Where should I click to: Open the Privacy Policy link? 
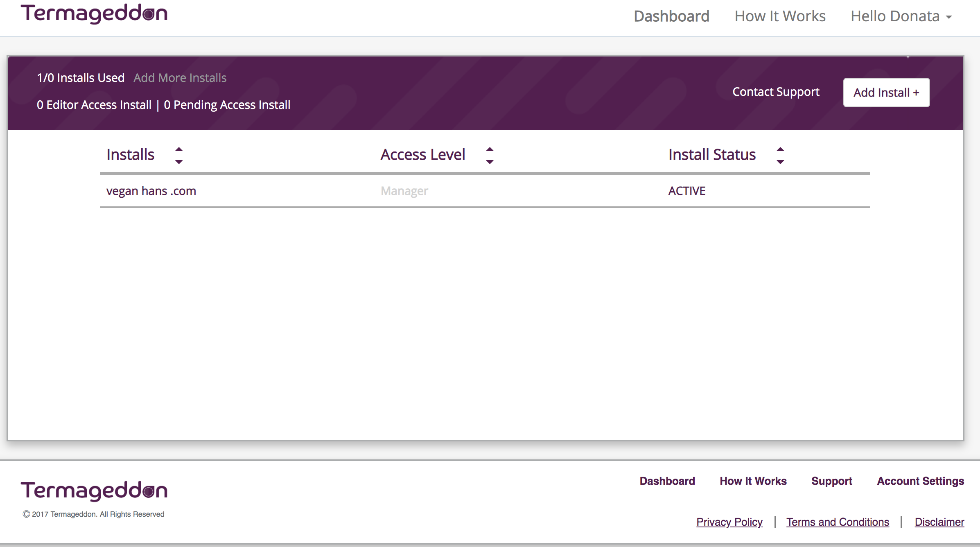729,522
